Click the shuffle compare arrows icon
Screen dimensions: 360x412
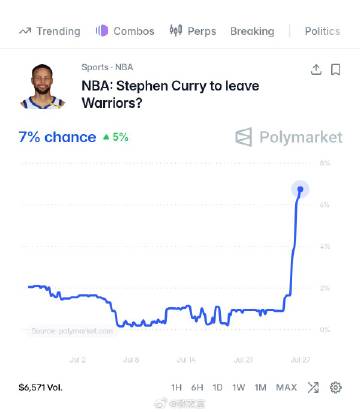(x=313, y=387)
